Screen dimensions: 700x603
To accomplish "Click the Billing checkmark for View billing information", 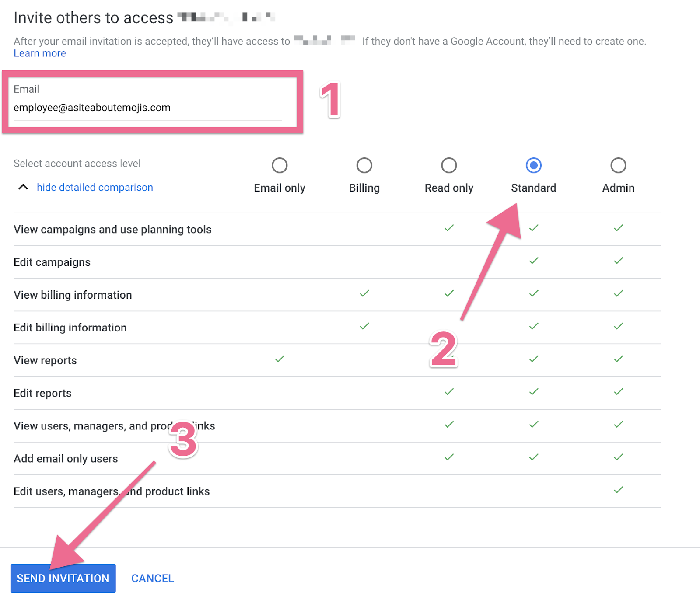I will (x=364, y=293).
